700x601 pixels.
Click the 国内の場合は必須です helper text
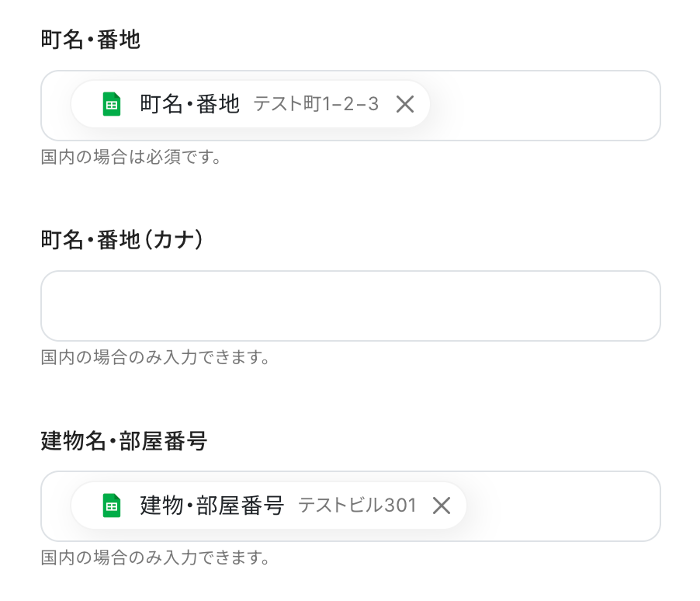tap(132, 158)
